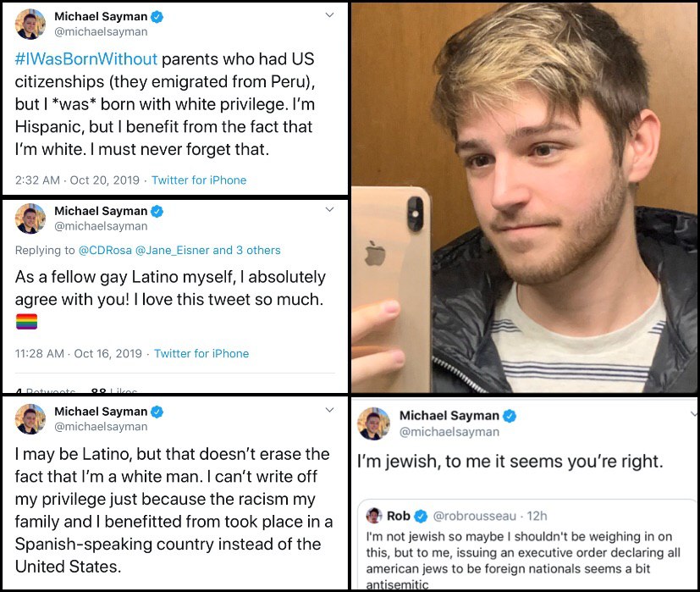Click Rob's verified badge in the quoted tweet
Image resolution: width=700 pixels, height=592 pixels.
pyautogui.click(x=421, y=516)
